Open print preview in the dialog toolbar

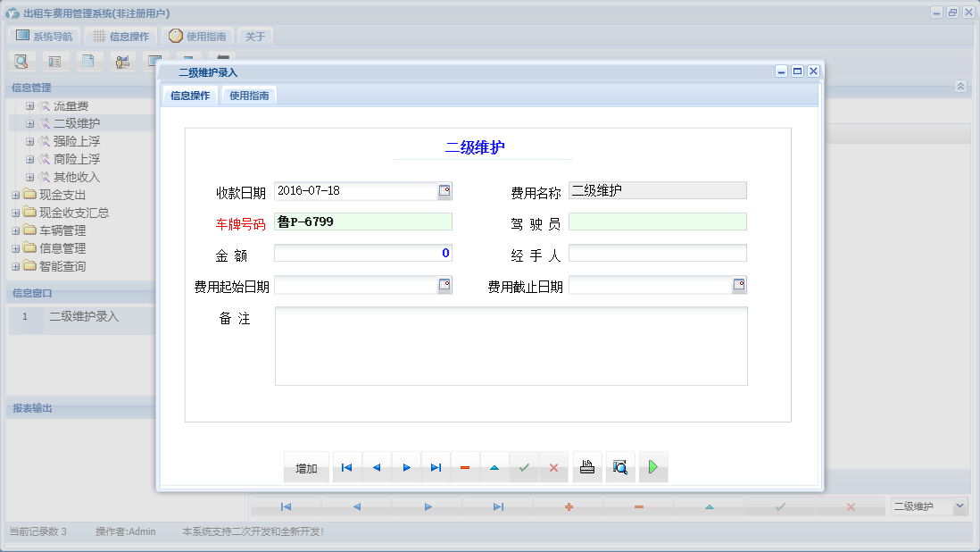tap(620, 466)
